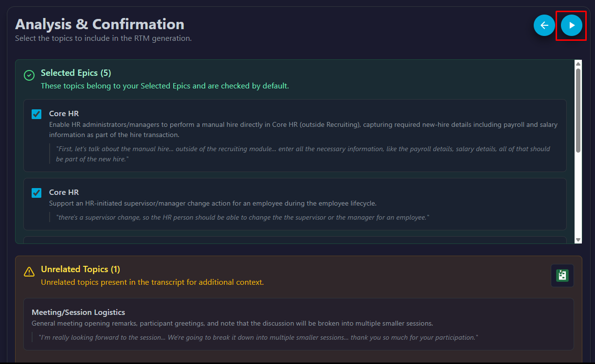Click the Analysis & Confirmation page title
The height and width of the screenshot is (364, 595).
[x=100, y=24]
